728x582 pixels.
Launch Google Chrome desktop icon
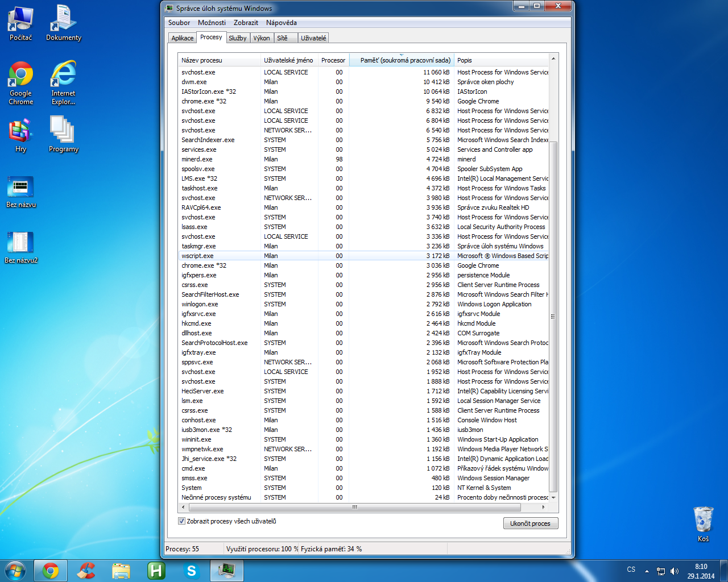[20, 83]
